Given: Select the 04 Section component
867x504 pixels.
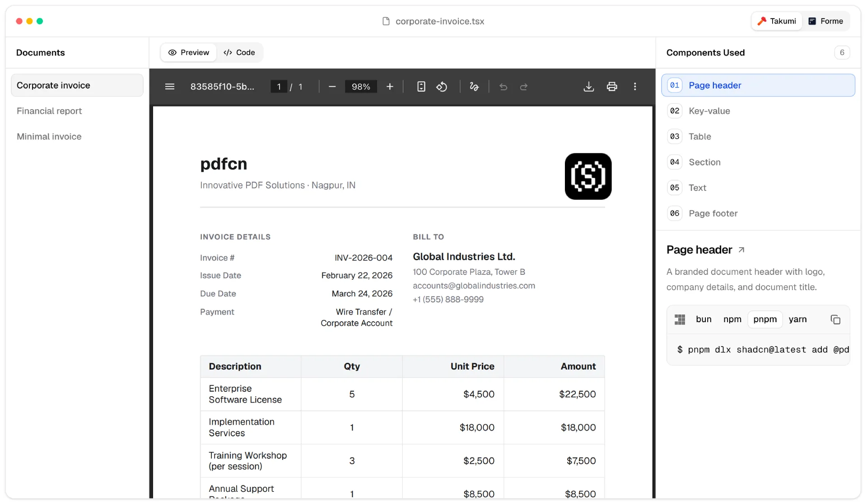Looking at the screenshot, I should pos(758,162).
